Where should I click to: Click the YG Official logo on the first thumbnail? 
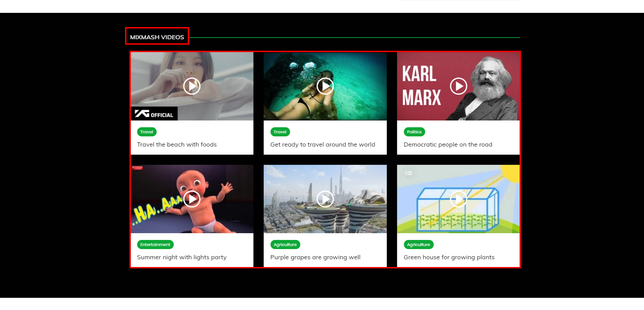(x=154, y=114)
